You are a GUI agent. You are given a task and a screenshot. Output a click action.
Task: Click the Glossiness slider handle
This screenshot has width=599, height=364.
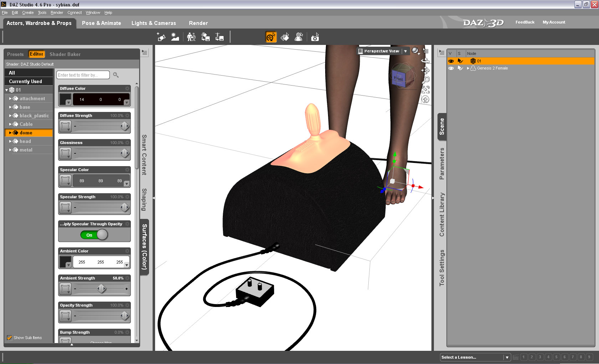tap(124, 153)
